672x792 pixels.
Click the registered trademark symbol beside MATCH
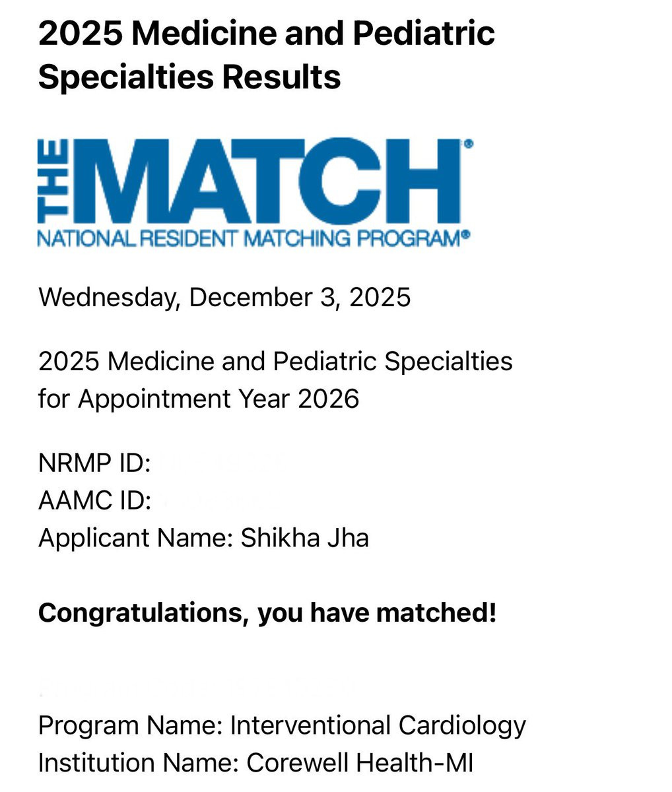469,143
